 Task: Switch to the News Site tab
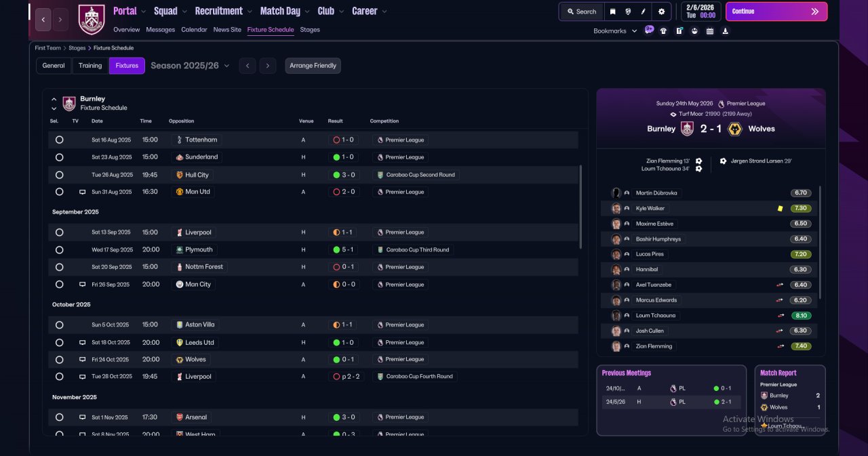(227, 30)
